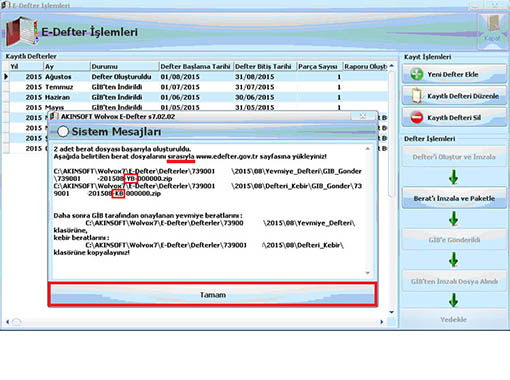Click the message box scroll-up arrow
The height and width of the screenshot is (380, 510).
[x=368, y=148]
